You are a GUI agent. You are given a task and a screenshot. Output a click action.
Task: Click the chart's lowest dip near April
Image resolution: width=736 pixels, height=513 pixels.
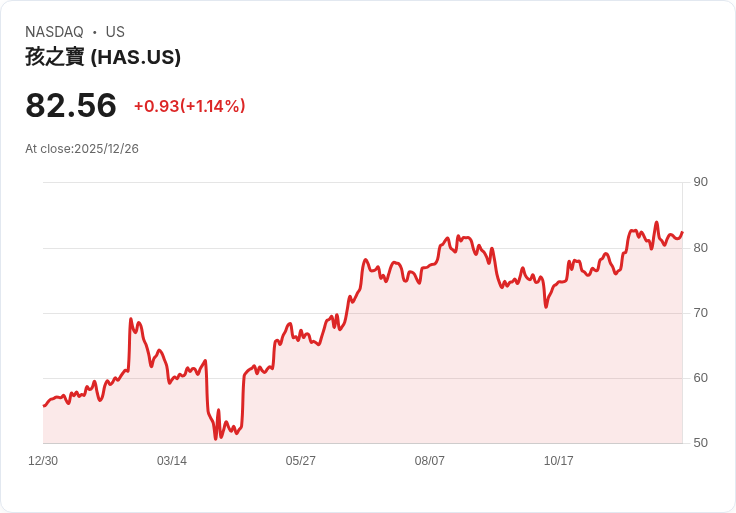pyautogui.click(x=215, y=438)
